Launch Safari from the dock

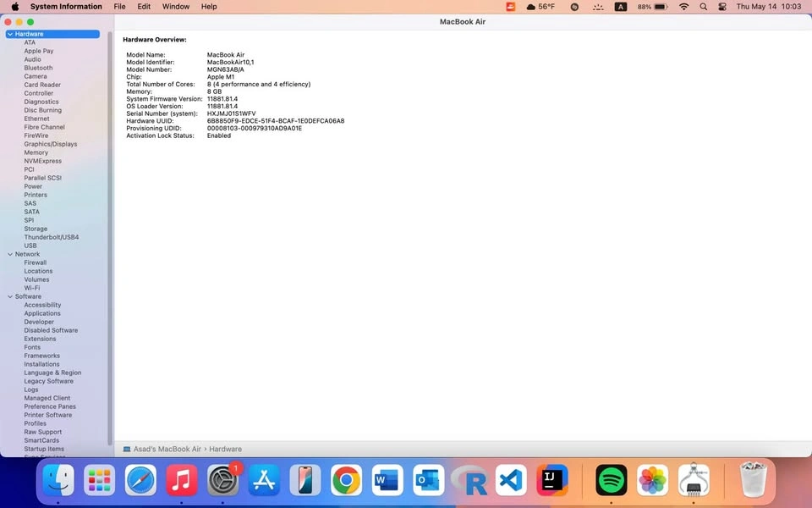(x=140, y=480)
